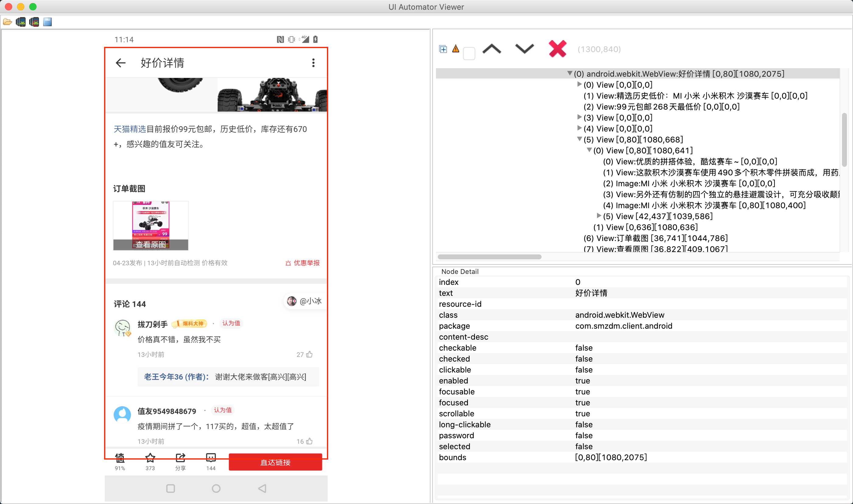The width and height of the screenshot is (853, 504).
Task: Tap the square recent-apps navigation button
Action: pyautogui.click(x=170, y=488)
